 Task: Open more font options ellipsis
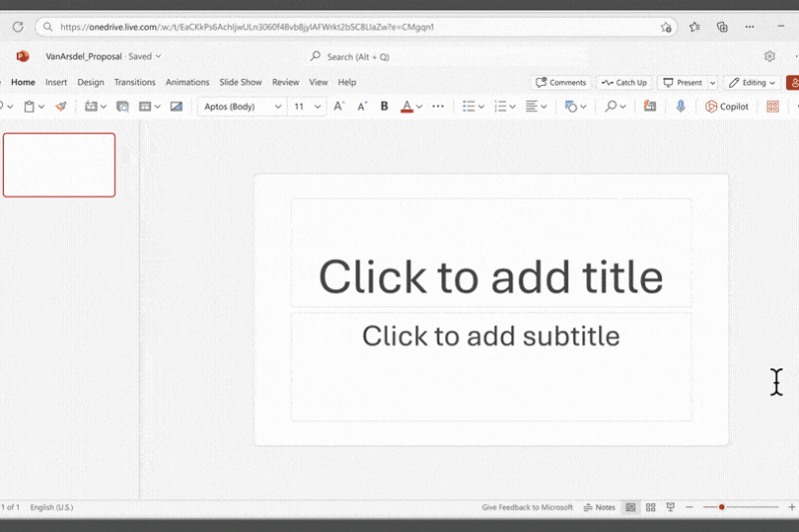click(437, 107)
